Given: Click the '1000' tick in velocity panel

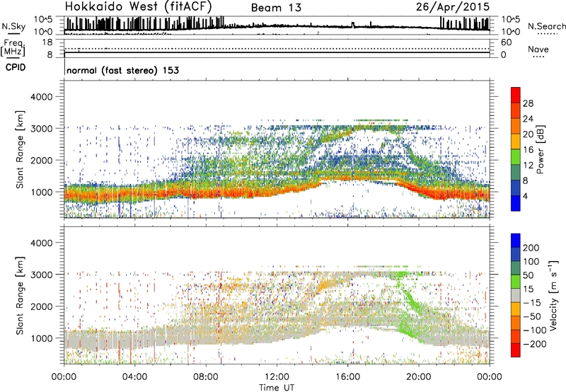Looking at the screenshot, I should [x=42, y=338].
